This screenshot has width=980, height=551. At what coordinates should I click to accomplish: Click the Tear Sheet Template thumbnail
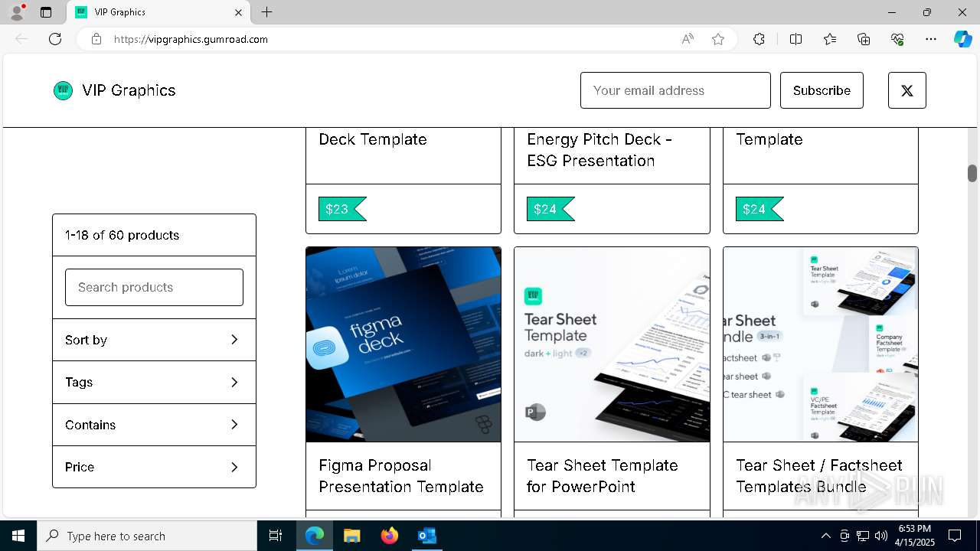[612, 344]
